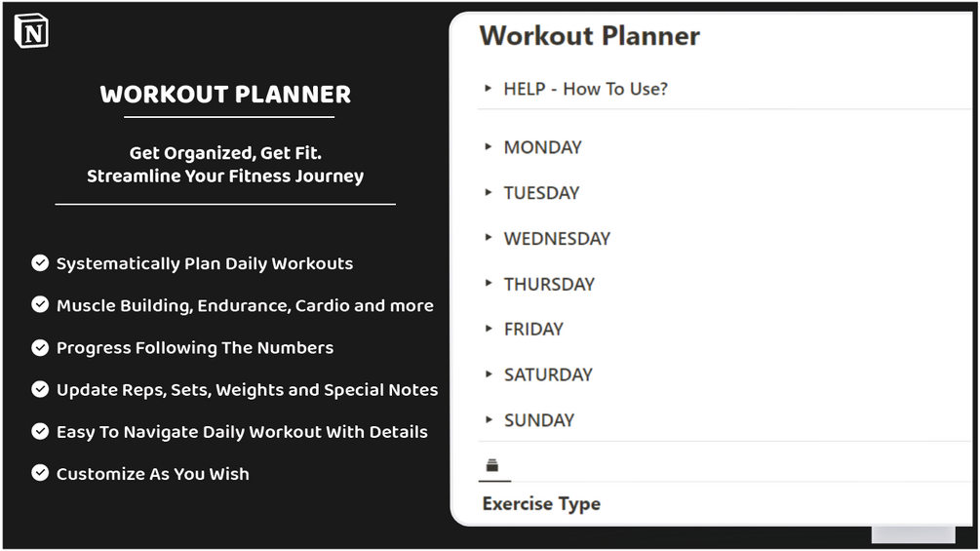Screen dimensions: 980x551
Task: Expand the TUESDAY toggle arrow
Action: point(489,193)
